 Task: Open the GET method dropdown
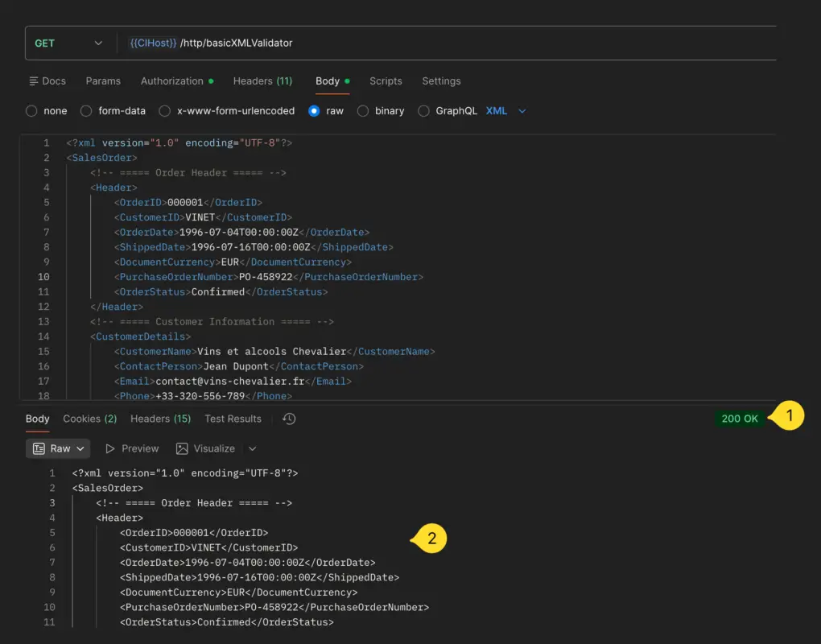point(68,43)
